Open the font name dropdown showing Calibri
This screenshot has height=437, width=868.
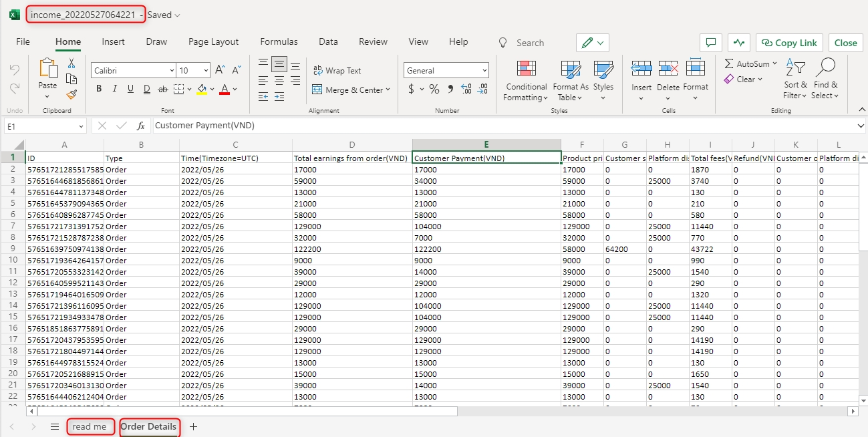(x=134, y=70)
